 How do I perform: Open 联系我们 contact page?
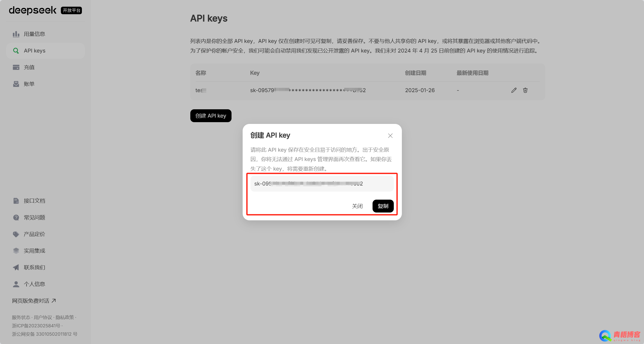click(45, 268)
